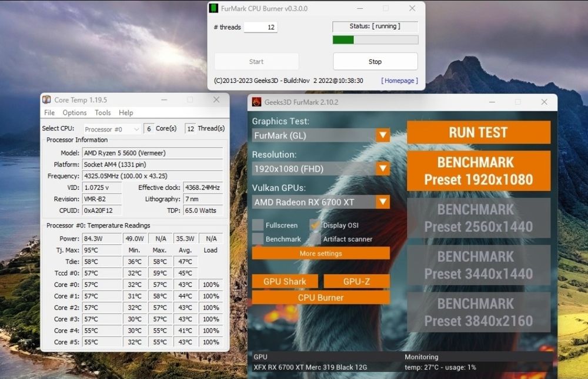Image resolution: width=588 pixels, height=379 pixels.
Task: Click the XFX RX 6700 XT Merc 319 Black 12G text
Action: (x=310, y=367)
